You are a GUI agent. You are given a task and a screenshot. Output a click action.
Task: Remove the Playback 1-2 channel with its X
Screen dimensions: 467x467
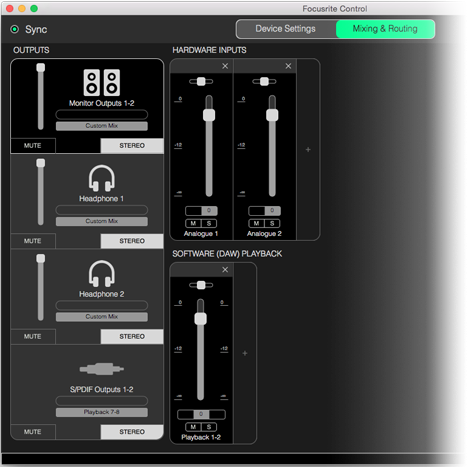point(225,270)
